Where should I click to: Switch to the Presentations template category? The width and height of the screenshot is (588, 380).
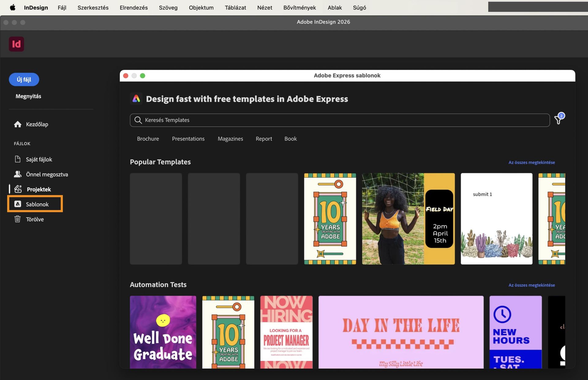188,139
